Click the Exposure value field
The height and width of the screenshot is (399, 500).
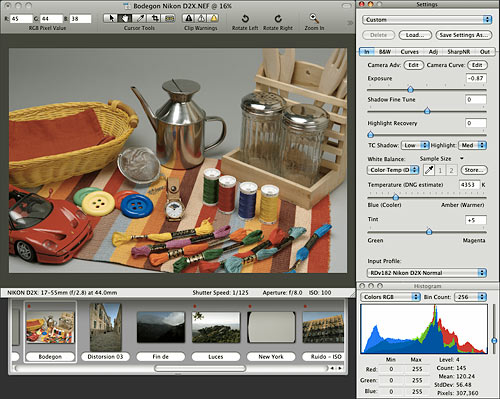[x=476, y=78]
